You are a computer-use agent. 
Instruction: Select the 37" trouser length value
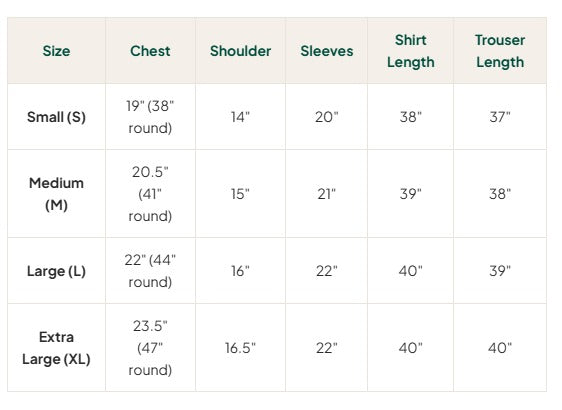point(500,117)
